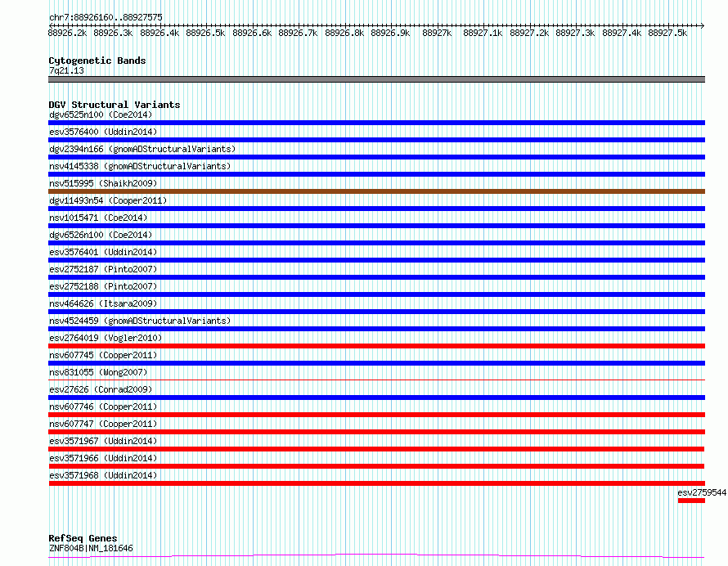The width and height of the screenshot is (728, 566).
Task: Click the 88927k ruler tick label
Action: tap(437, 33)
